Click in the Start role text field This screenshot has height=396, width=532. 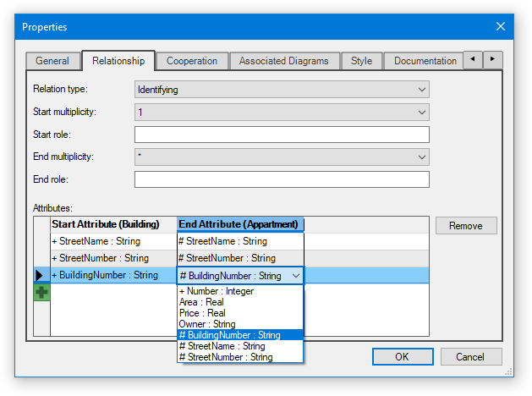tap(282, 135)
